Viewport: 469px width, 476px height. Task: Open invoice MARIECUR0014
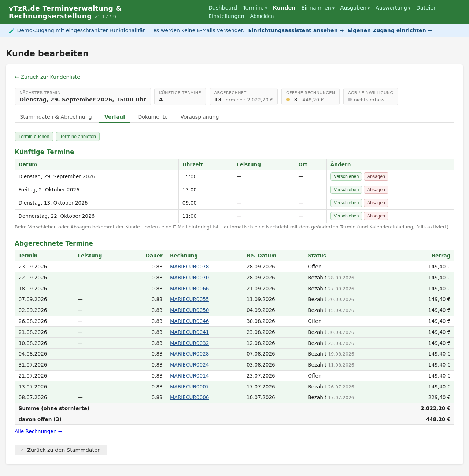(189, 376)
